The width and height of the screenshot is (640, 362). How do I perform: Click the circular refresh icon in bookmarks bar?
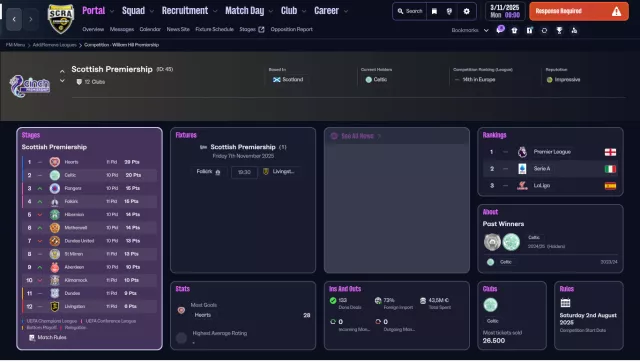coord(544,30)
